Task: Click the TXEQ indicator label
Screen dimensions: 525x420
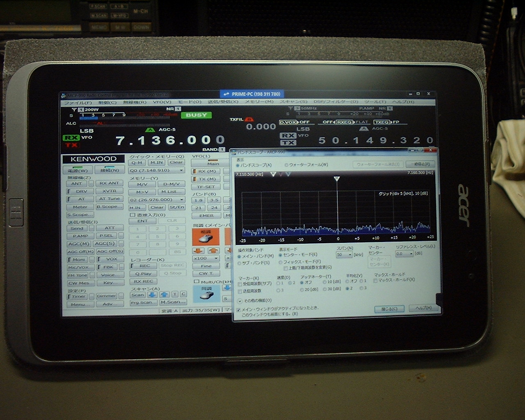Action: pyautogui.click(x=381, y=122)
